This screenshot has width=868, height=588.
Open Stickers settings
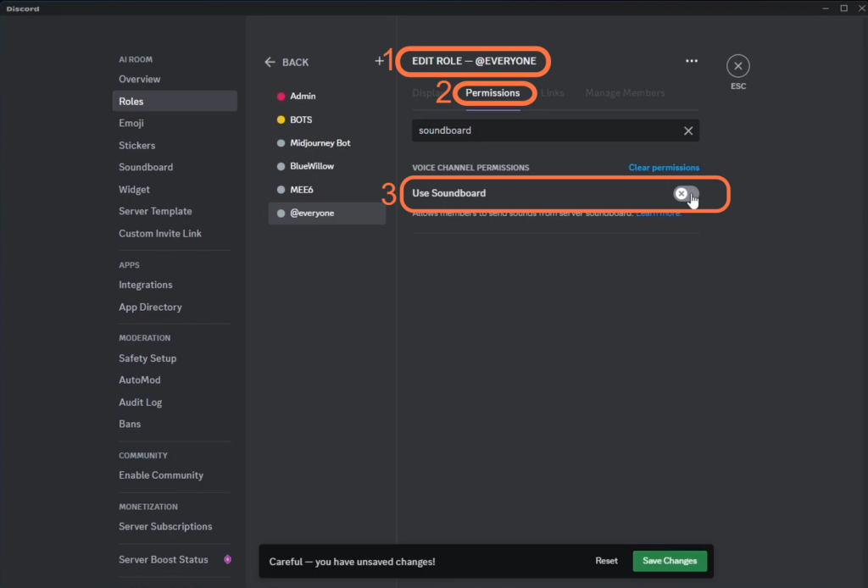175,146
